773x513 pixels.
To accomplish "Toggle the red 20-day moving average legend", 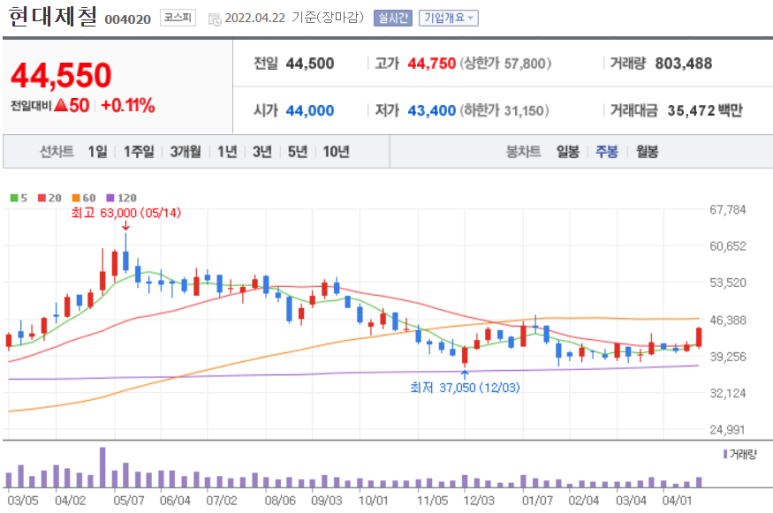I will (42, 198).
